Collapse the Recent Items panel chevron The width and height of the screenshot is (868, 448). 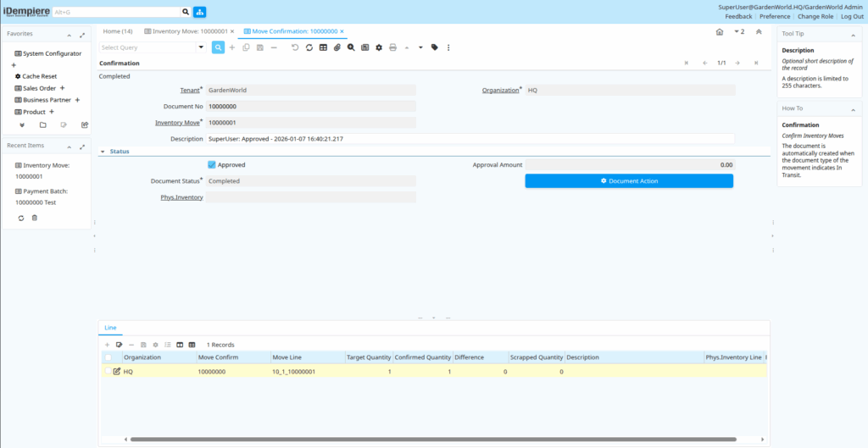(x=70, y=147)
